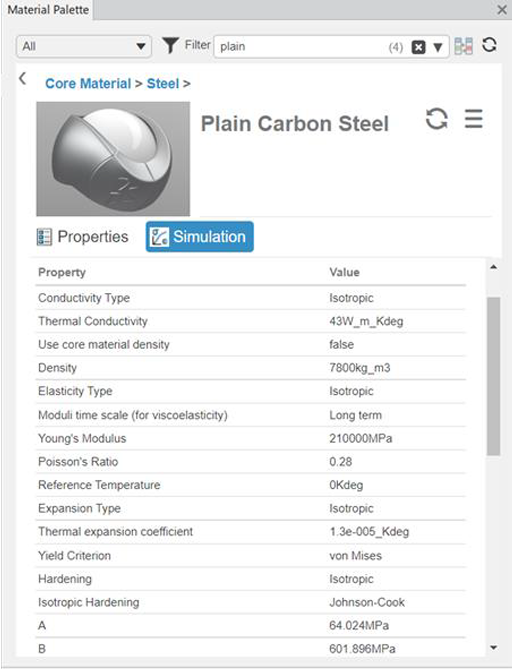This screenshot has height=669, width=512.
Task: Click the scrollbar up arrow
Action: point(494,267)
